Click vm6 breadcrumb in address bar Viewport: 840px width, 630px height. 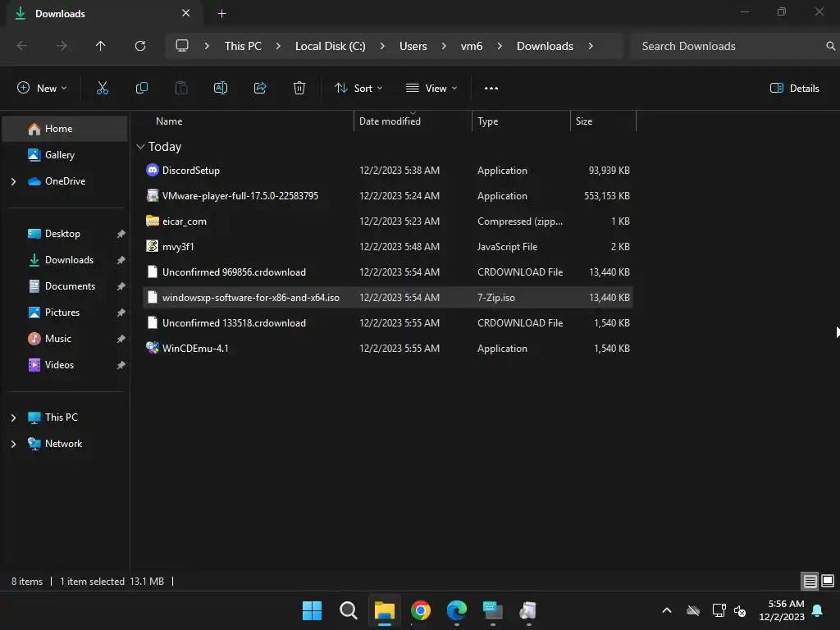click(x=472, y=46)
